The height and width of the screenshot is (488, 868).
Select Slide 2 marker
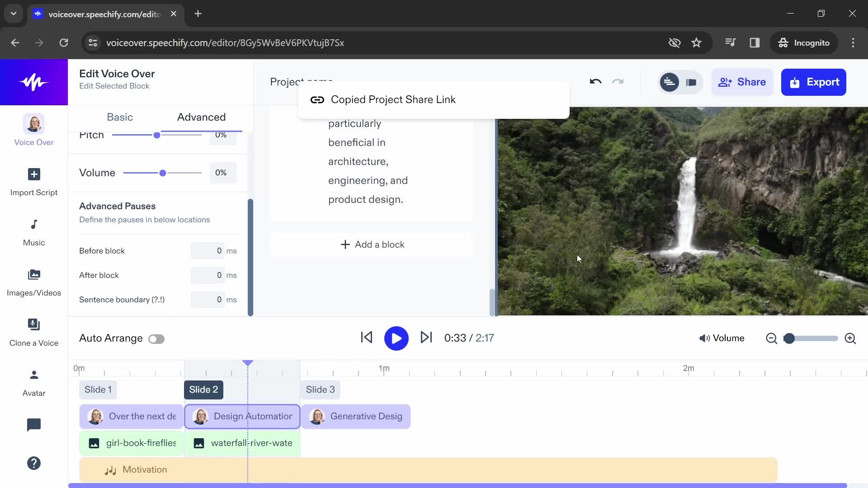point(203,389)
